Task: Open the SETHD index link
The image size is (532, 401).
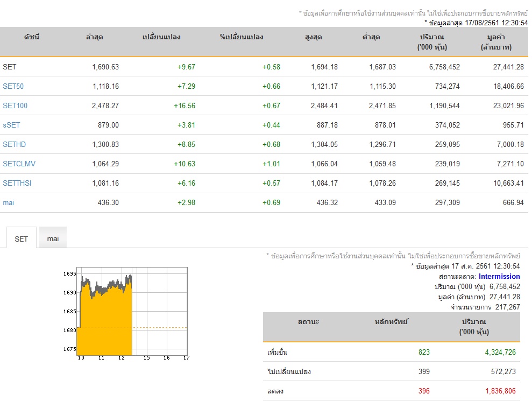Action: pyautogui.click(x=14, y=144)
